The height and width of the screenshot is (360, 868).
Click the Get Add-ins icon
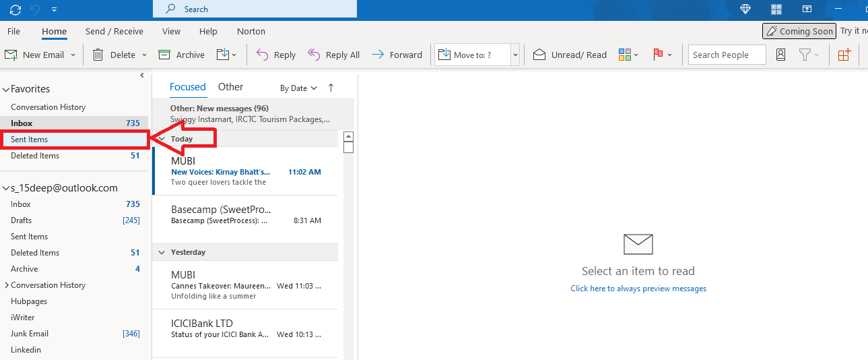tap(844, 55)
